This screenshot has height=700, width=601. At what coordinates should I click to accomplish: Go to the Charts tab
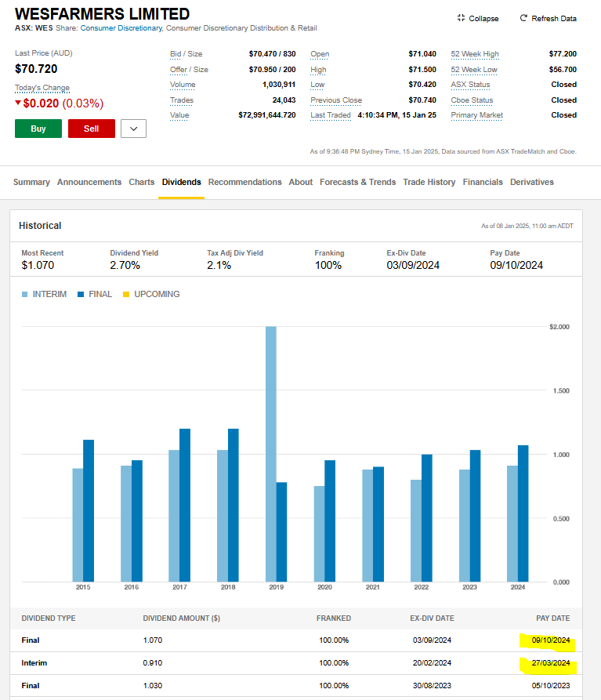tap(141, 182)
